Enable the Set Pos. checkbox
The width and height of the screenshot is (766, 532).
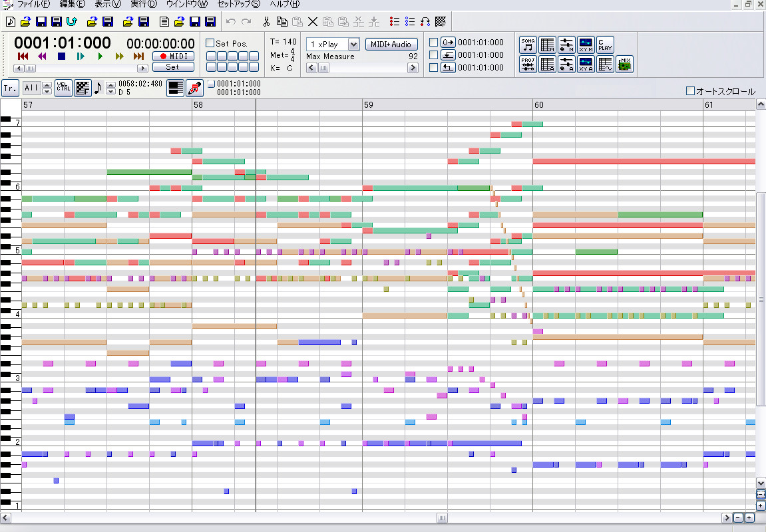pos(210,43)
